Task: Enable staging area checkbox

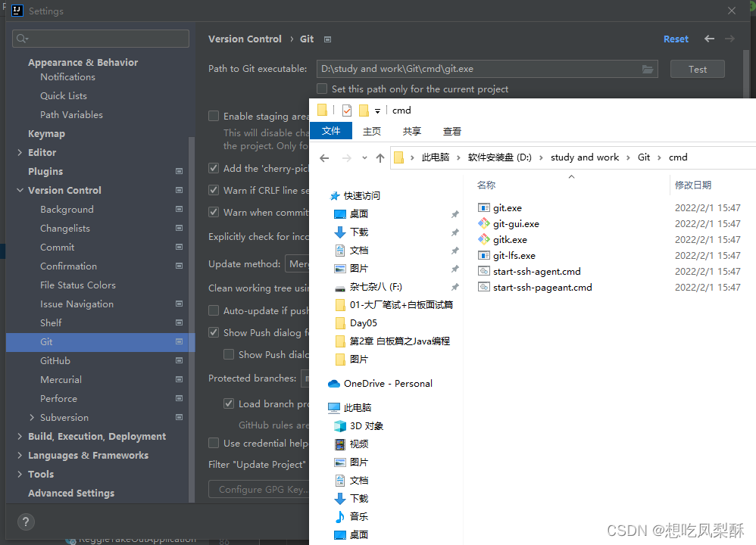Action: (x=214, y=116)
